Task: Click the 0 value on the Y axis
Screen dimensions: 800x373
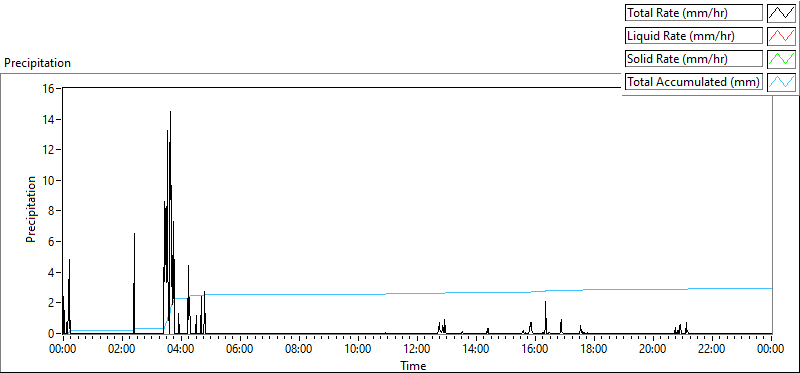Action: click(x=52, y=334)
